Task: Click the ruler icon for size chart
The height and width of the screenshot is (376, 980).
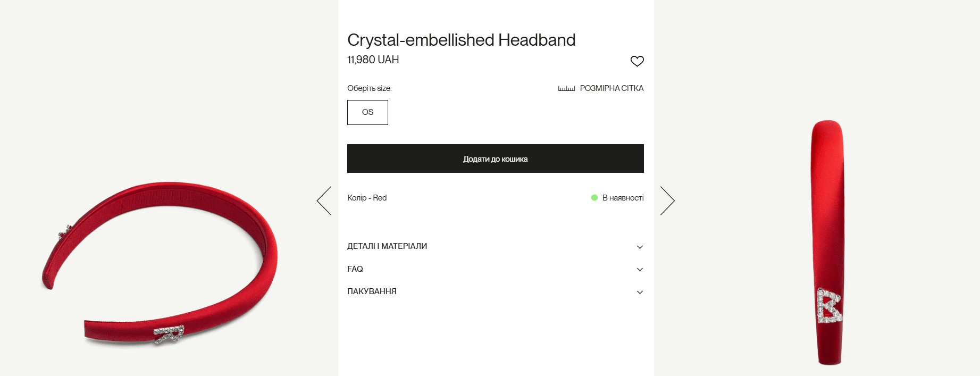Action: [x=566, y=88]
